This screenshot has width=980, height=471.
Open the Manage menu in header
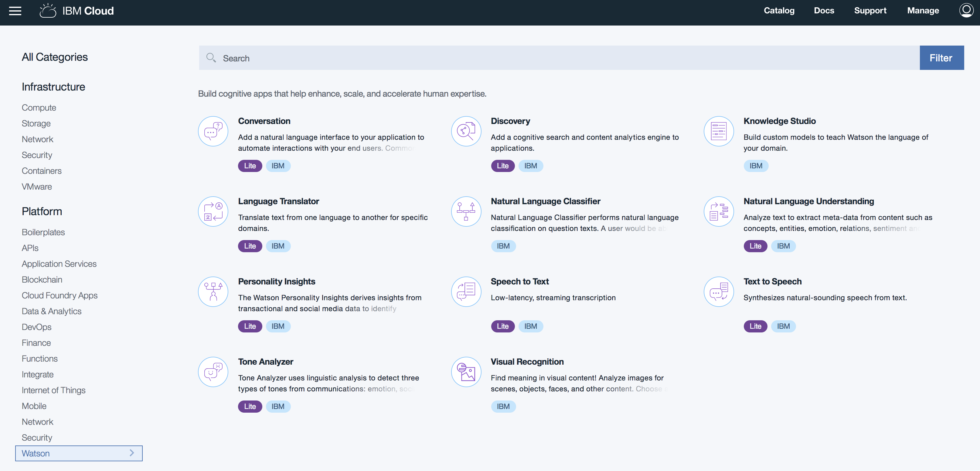pyautogui.click(x=923, y=11)
